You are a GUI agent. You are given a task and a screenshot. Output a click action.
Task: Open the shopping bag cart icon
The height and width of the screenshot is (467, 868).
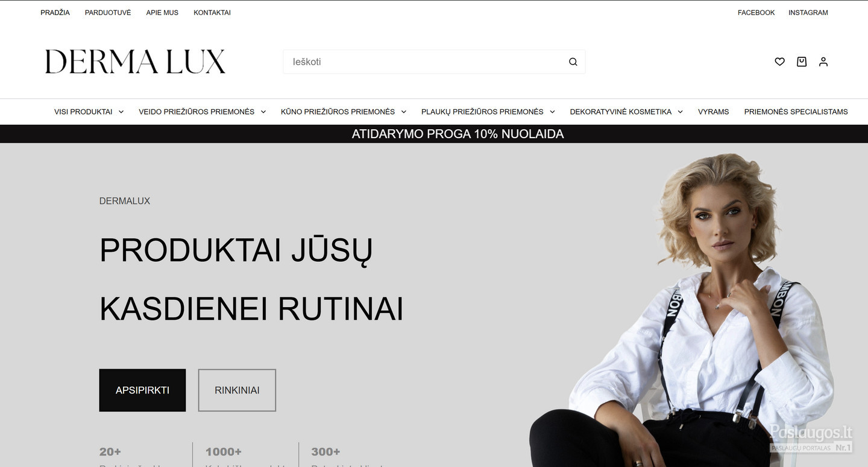802,62
